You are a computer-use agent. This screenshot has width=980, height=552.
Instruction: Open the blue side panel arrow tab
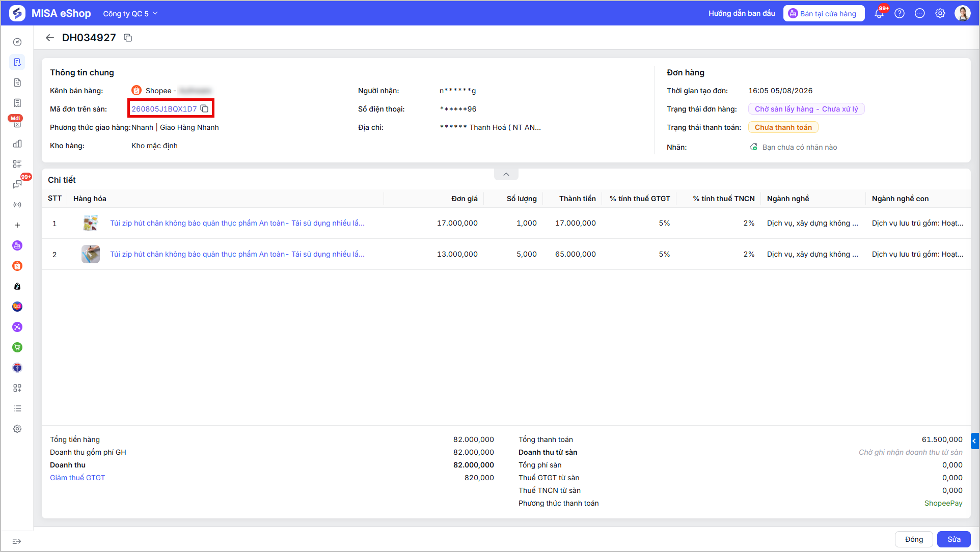[974, 441]
